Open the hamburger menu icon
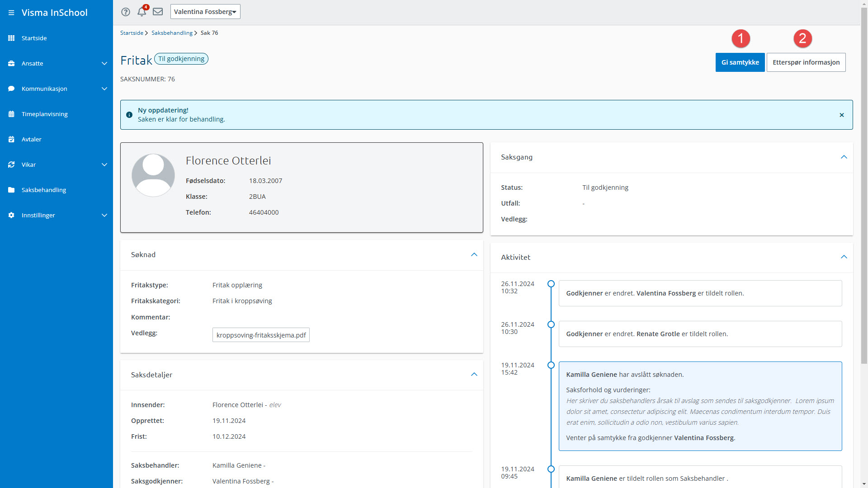 click(x=11, y=13)
